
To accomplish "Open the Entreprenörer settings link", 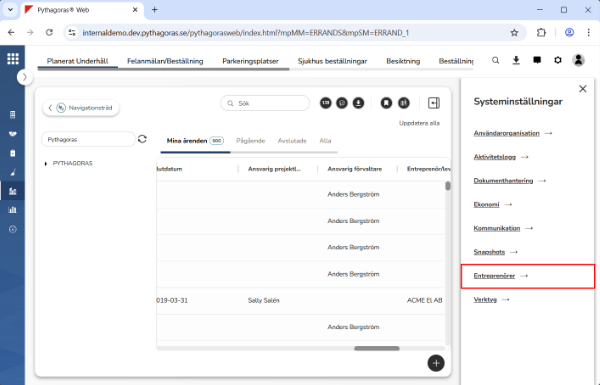I will coord(494,276).
